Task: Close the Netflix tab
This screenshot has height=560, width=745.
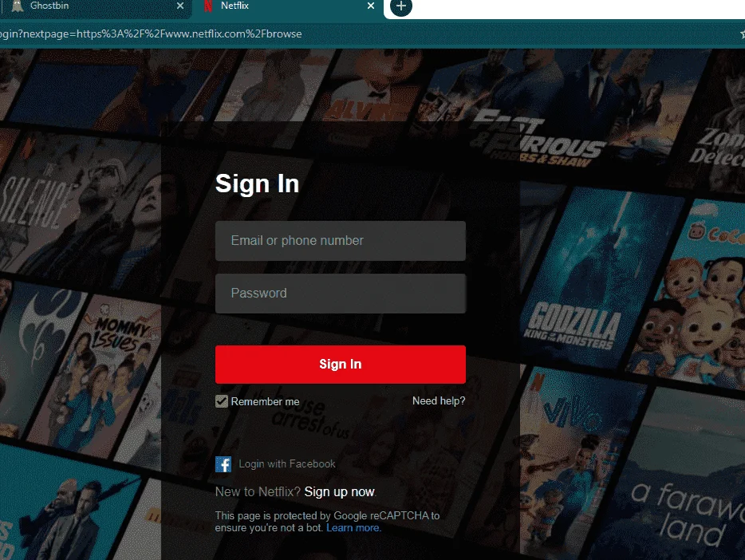Action: [371, 6]
